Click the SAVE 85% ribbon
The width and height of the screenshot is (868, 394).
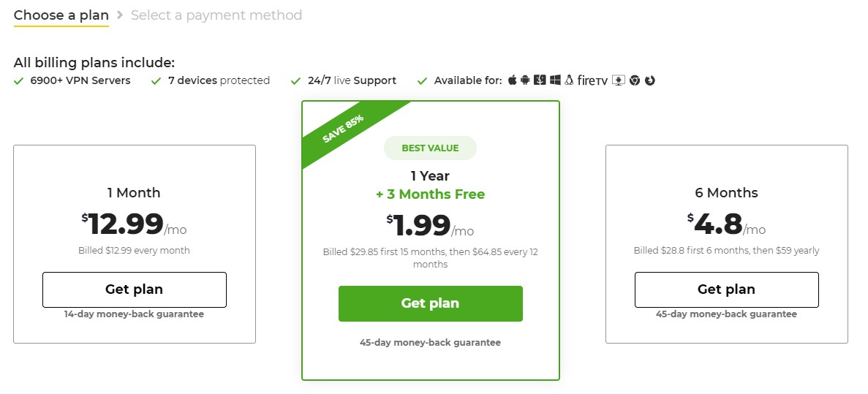pos(343,129)
